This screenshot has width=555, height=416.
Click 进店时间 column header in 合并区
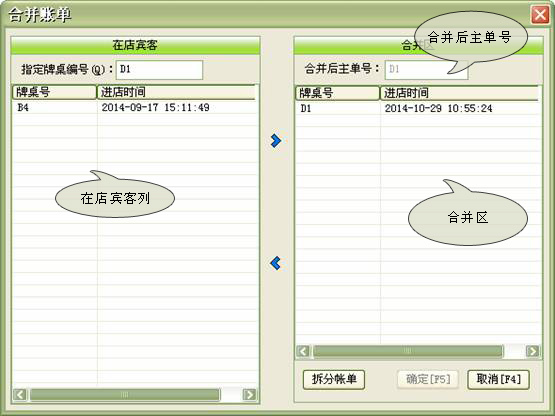click(459, 93)
